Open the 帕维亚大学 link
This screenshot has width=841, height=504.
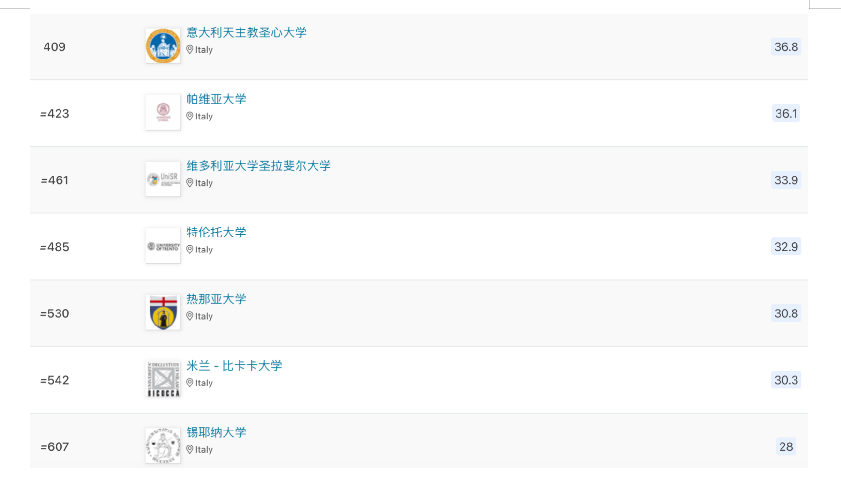pos(216,99)
